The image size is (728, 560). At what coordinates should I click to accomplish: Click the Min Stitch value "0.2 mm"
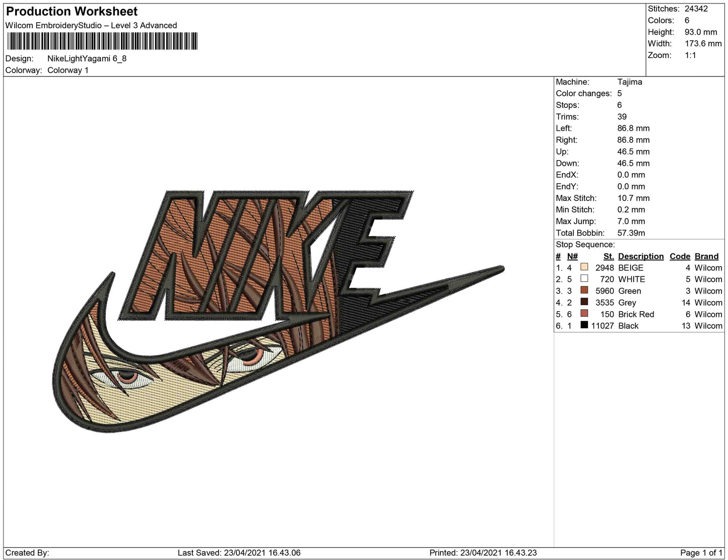click(x=631, y=209)
